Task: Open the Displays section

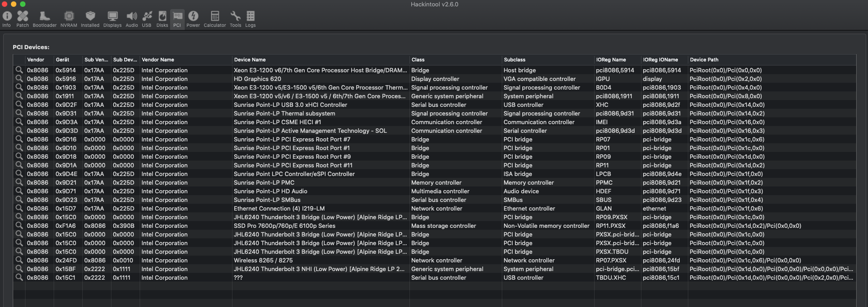Action: (x=112, y=19)
